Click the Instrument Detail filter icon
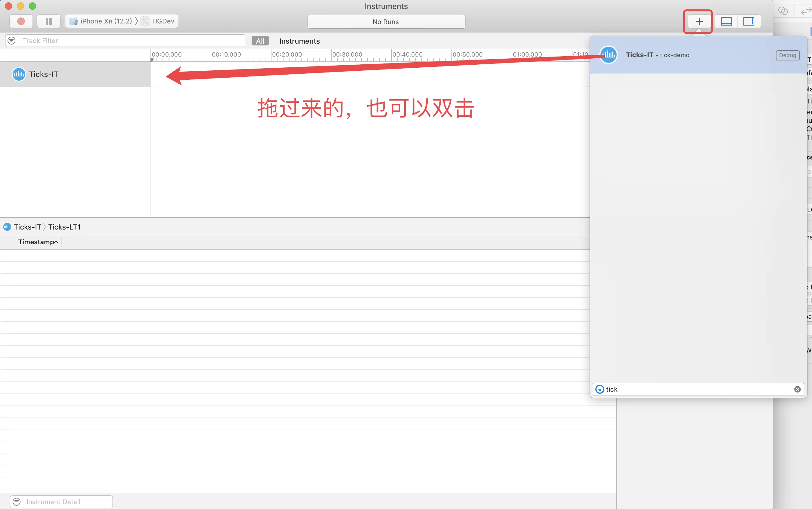This screenshot has height=509, width=812. pyautogui.click(x=17, y=501)
